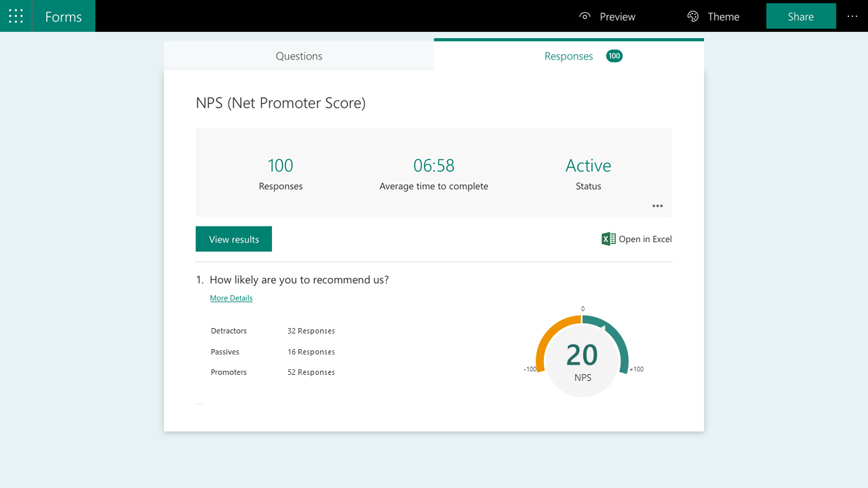Click the Promoters responses count
The image size is (868, 488).
click(x=311, y=371)
